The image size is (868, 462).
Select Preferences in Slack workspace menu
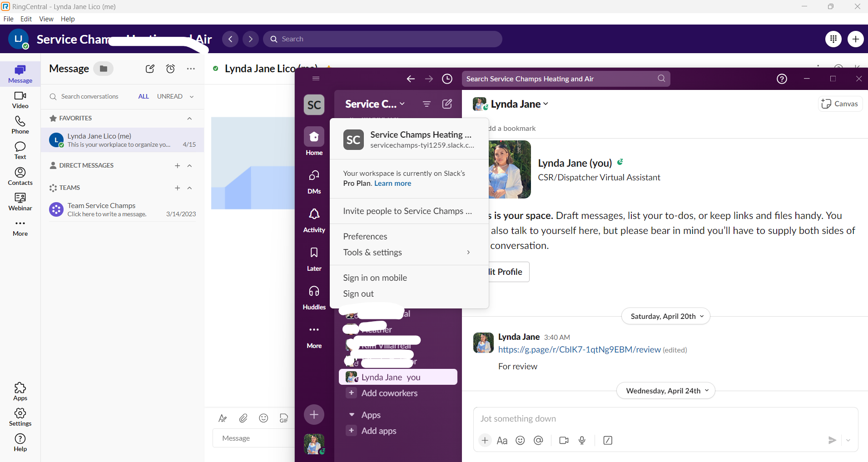coord(365,236)
